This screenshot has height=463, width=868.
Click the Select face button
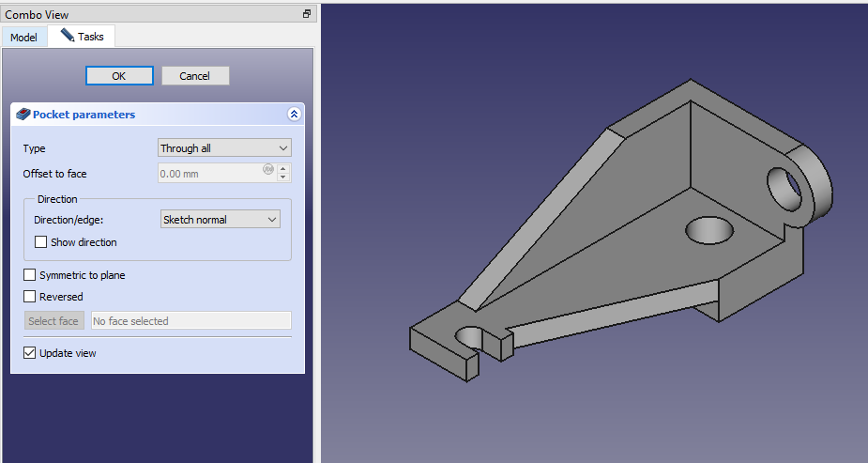(x=53, y=321)
